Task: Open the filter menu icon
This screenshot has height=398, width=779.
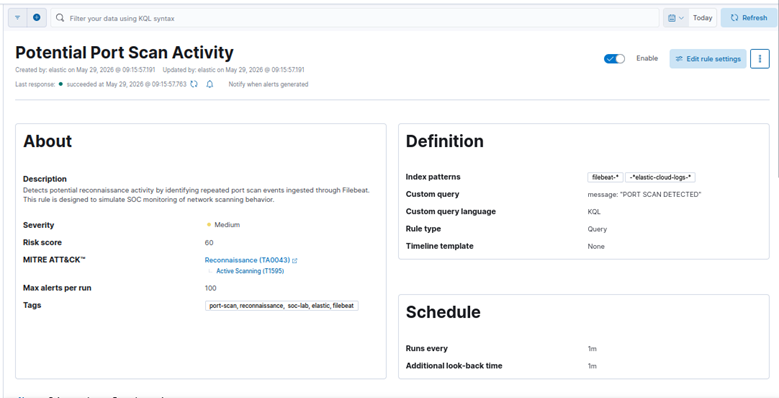Action: (17, 18)
